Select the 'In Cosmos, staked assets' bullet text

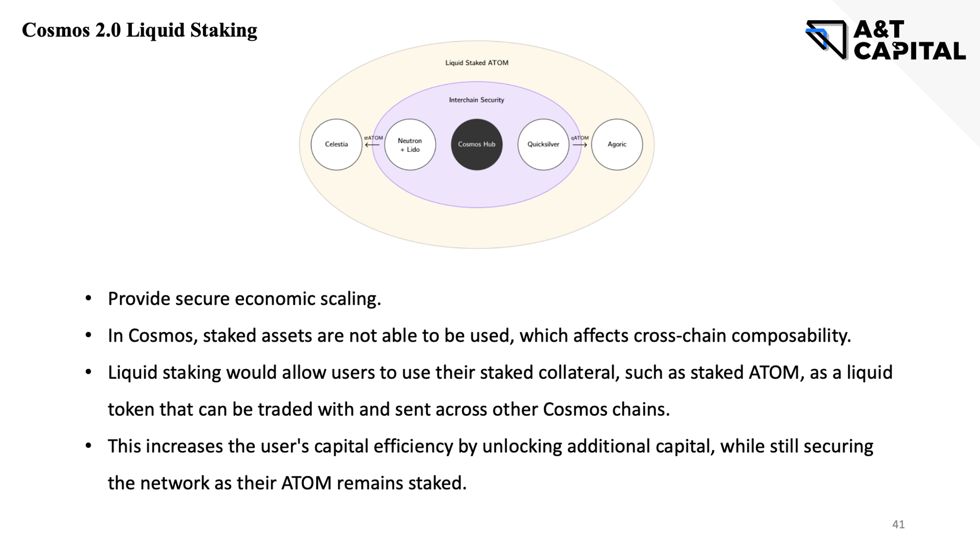pos(479,336)
